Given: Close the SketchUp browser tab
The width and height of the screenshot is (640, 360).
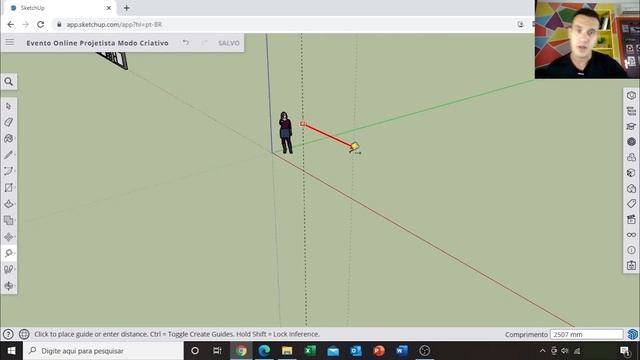Looking at the screenshot, I should pos(109,8).
